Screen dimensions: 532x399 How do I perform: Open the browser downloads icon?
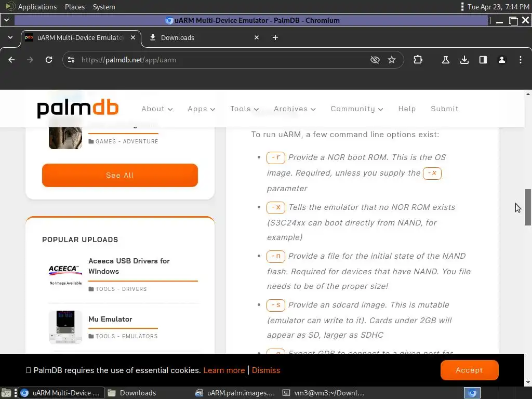(x=464, y=60)
